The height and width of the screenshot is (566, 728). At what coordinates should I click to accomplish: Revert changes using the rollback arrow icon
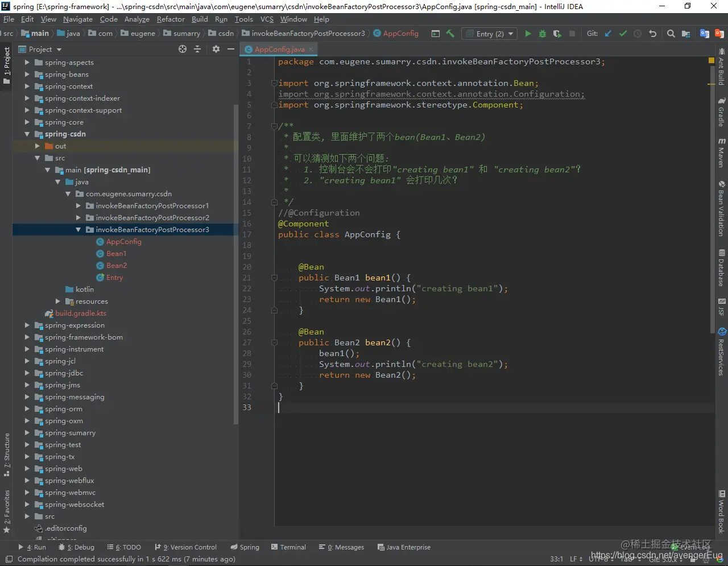652,34
